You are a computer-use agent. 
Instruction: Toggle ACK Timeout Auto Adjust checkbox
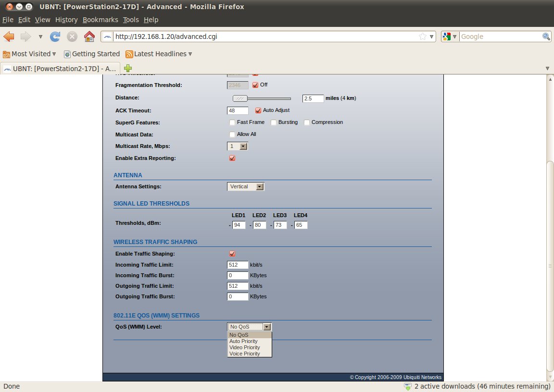click(258, 110)
